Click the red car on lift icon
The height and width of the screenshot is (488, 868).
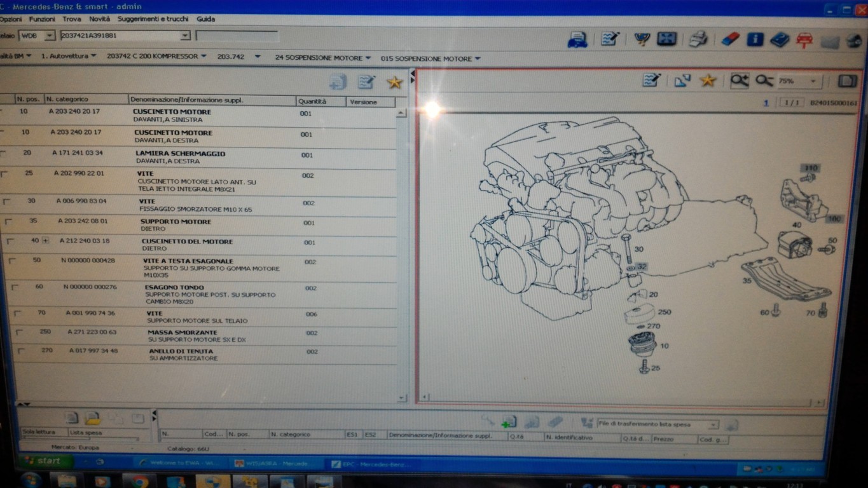tap(804, 40)
